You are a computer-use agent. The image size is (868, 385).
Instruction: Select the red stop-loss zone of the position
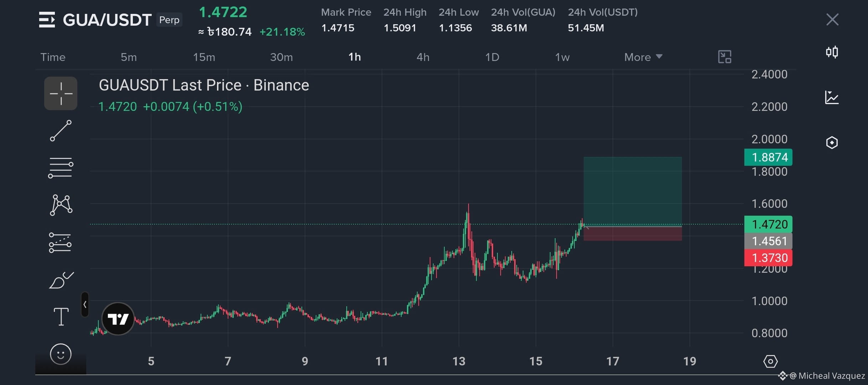click(632, 233)
